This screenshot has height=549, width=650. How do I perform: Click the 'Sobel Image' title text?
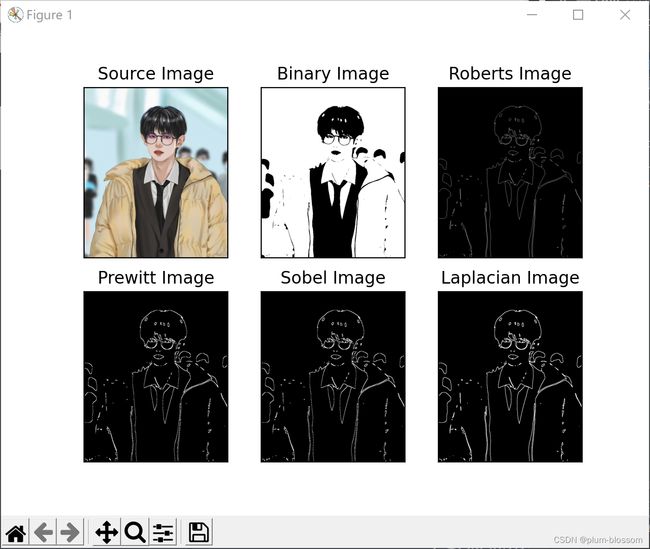tap(333, 278)
